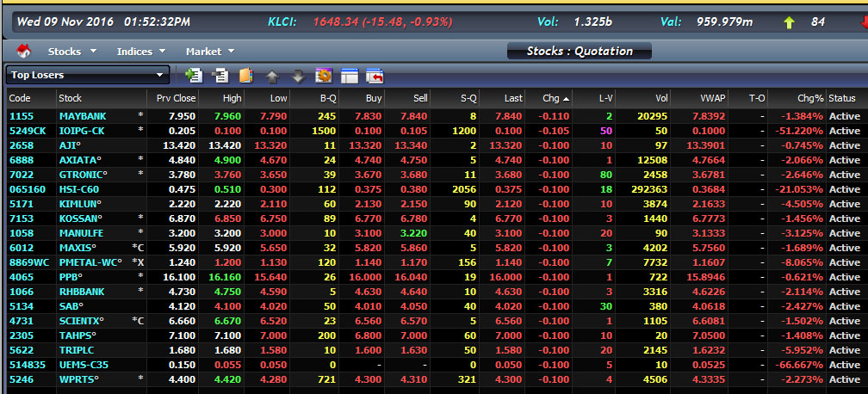
Task: Click the -66.667% change value
Action: coord(798,365)
